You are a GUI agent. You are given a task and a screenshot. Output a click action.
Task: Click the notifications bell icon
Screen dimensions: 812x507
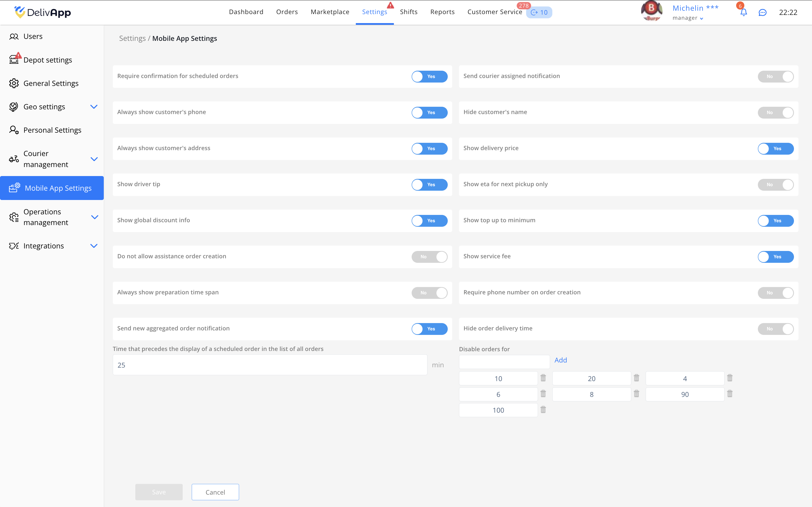pos(743,13)
